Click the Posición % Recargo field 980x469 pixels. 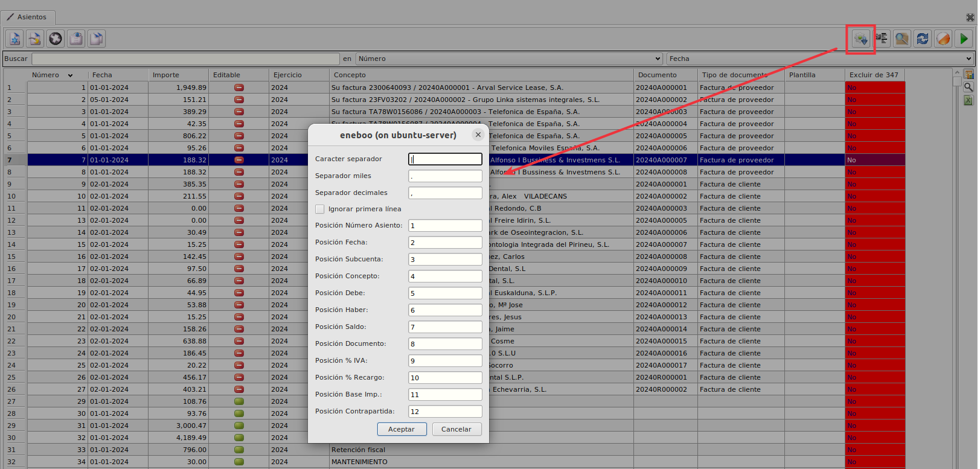point(445,377)
